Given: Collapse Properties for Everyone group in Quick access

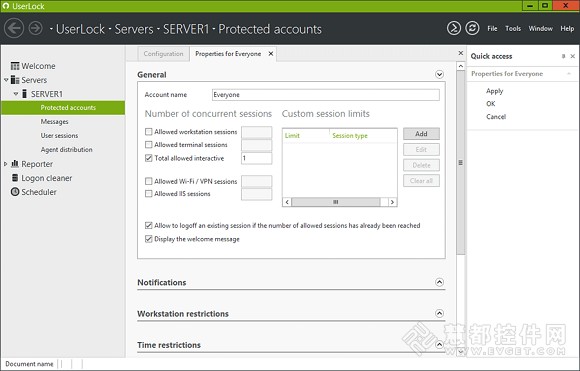Looking at the screenshot, I should (569, 74).
